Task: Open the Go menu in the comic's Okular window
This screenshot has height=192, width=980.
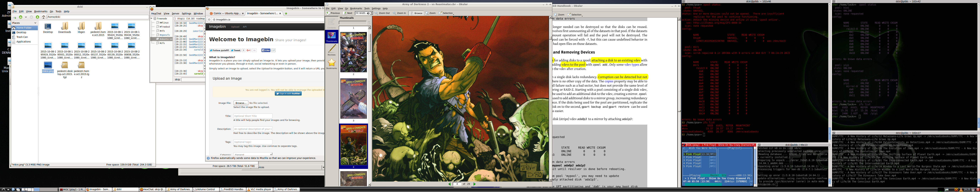Action: coord(347,8)
